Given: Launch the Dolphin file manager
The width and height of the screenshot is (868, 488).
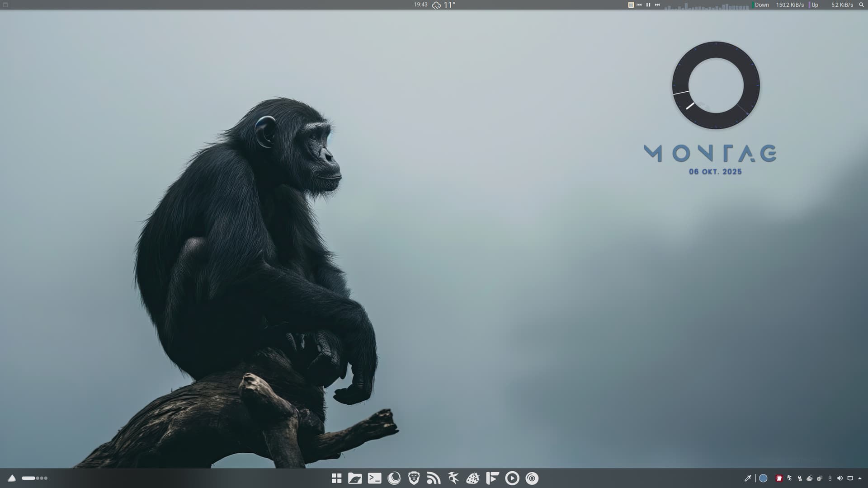Looking at the screenshot, I should [x=355, y=478].
